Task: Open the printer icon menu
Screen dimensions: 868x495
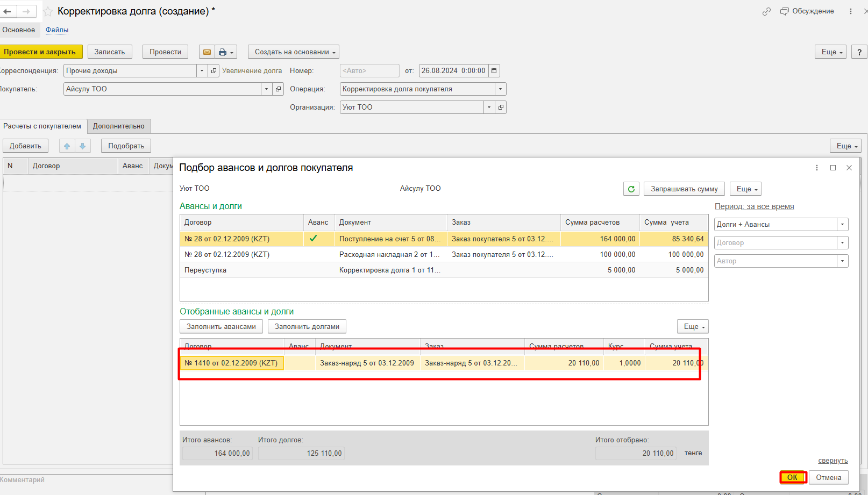Action: (x=226, y=52)
